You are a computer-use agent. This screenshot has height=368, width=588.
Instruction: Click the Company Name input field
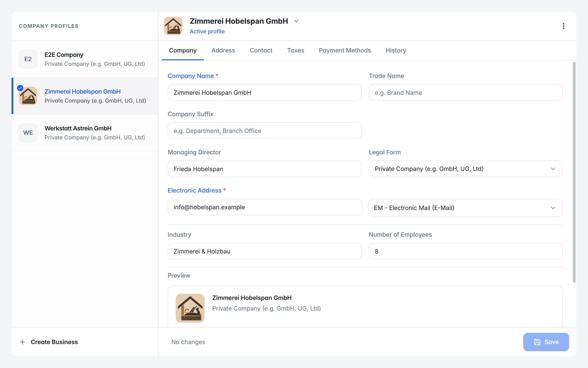click(x=264, y=92)
